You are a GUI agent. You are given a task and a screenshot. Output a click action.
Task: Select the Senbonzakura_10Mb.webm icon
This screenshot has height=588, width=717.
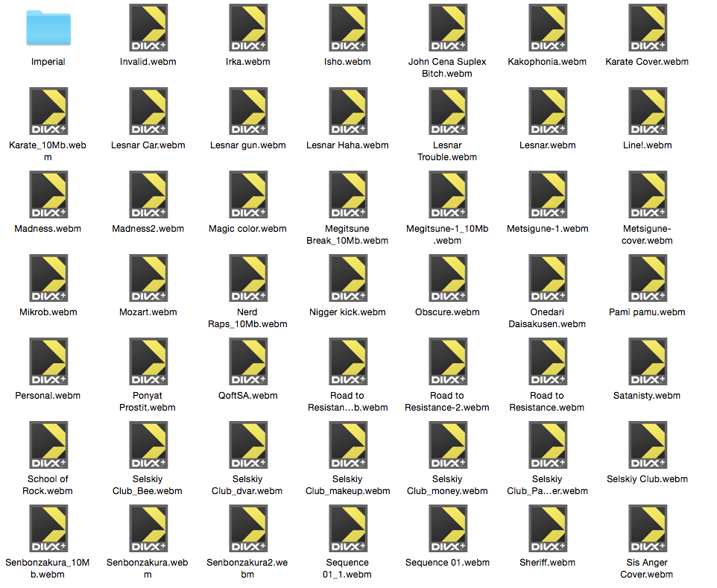click(x=48, y=528)
